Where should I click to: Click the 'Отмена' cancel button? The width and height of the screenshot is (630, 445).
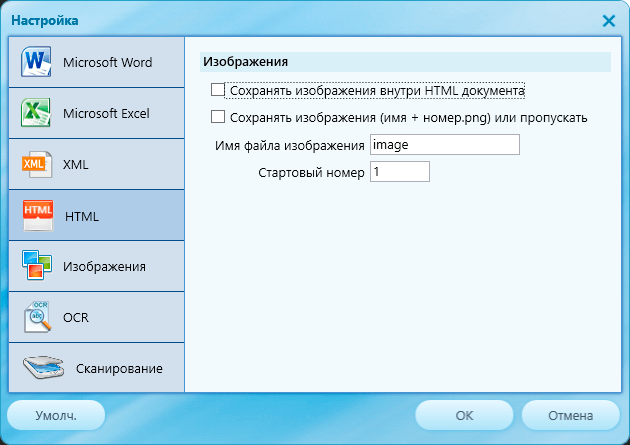coord(570,415)
